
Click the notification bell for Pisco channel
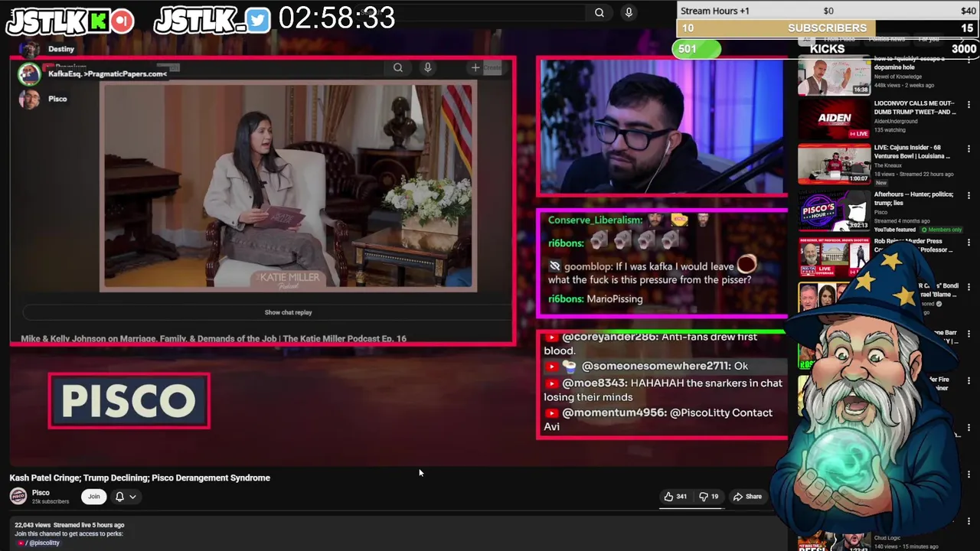[119, 497]
